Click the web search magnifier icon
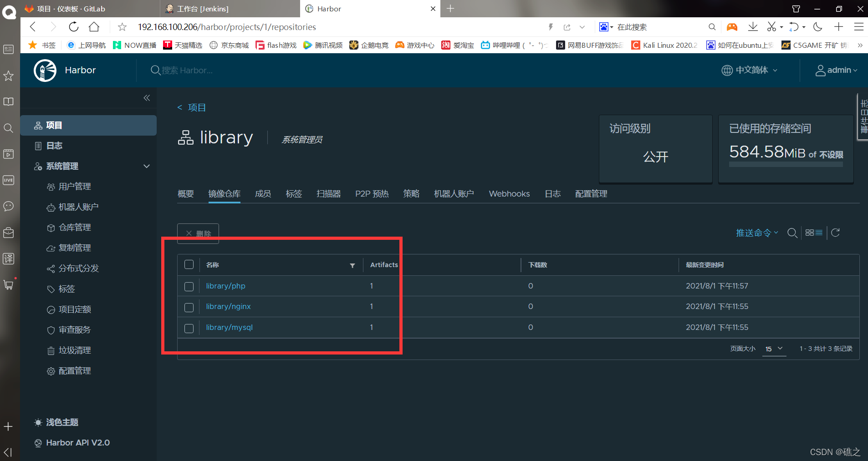868x461 pixels. (712, 27)
